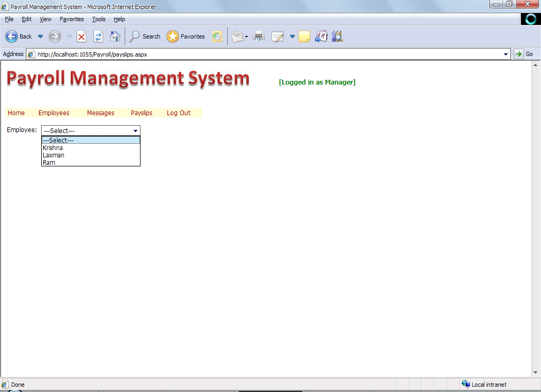The width and height of the screenshot is (541, 392).
Task: Click the Search toolbar button
Action: (x=145, y=36)
